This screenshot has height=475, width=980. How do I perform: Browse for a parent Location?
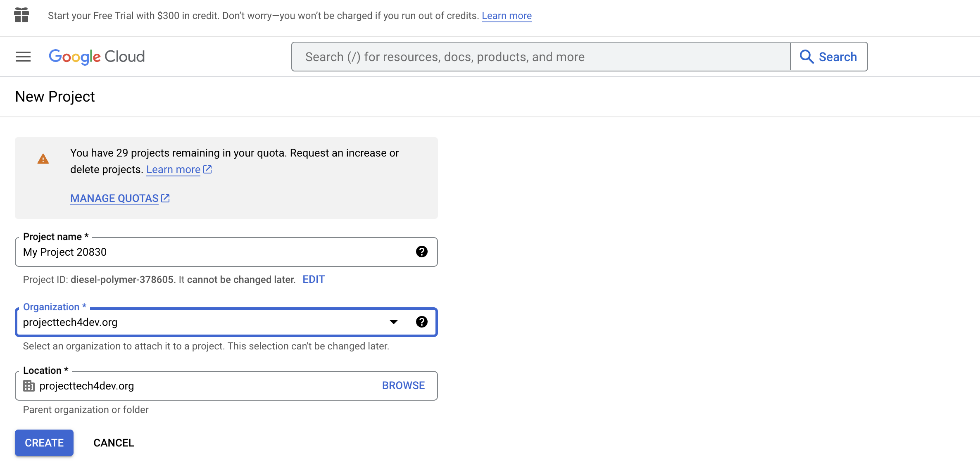(403, 385)
